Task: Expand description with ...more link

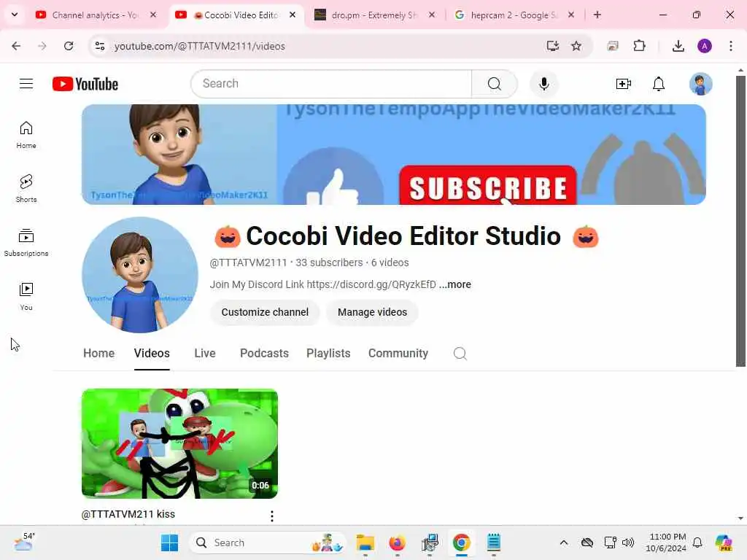Action: [455, 285]
